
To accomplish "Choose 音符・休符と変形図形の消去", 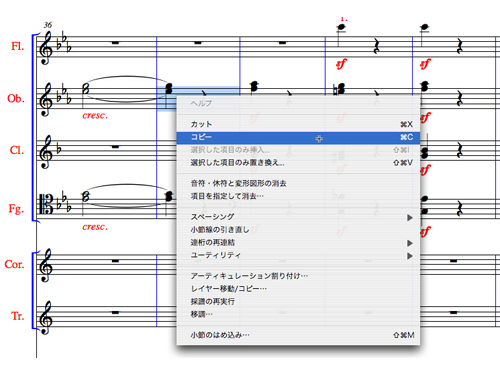I will tap(298, 183).
